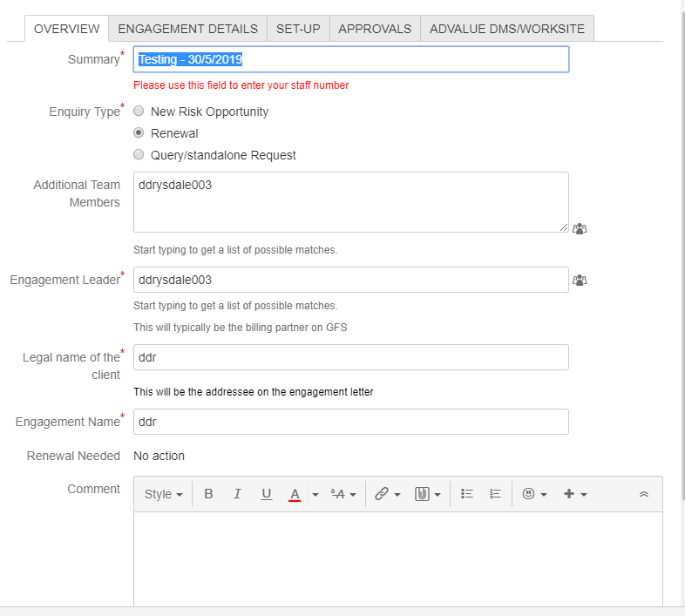Go to the Approvals tab
685x616 pixels.
[x=375, y=29]
